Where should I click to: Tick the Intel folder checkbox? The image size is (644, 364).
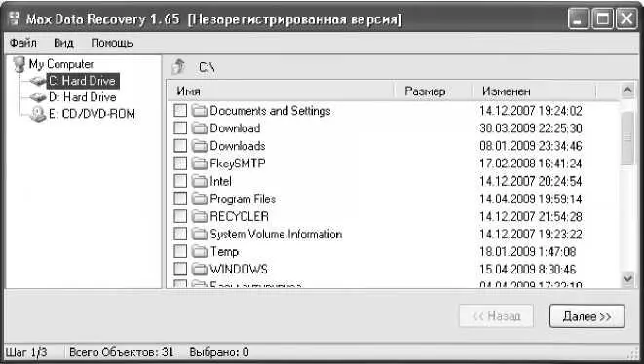(180, 181)
